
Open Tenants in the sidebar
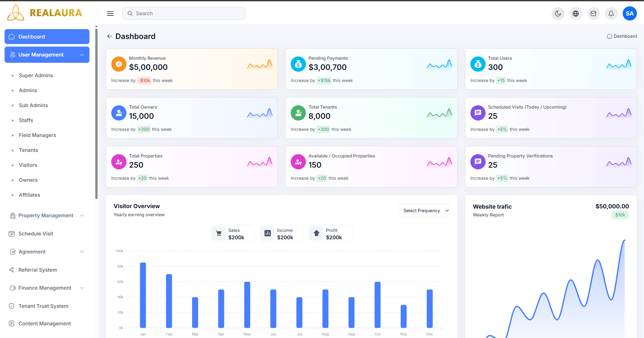[x=28, y=150]
